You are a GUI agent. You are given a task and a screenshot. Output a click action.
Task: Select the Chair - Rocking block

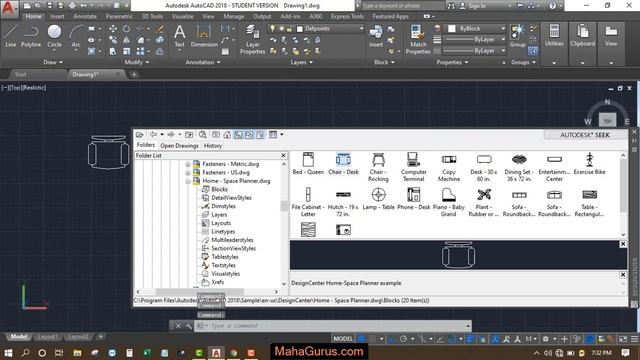pos(378,167)
